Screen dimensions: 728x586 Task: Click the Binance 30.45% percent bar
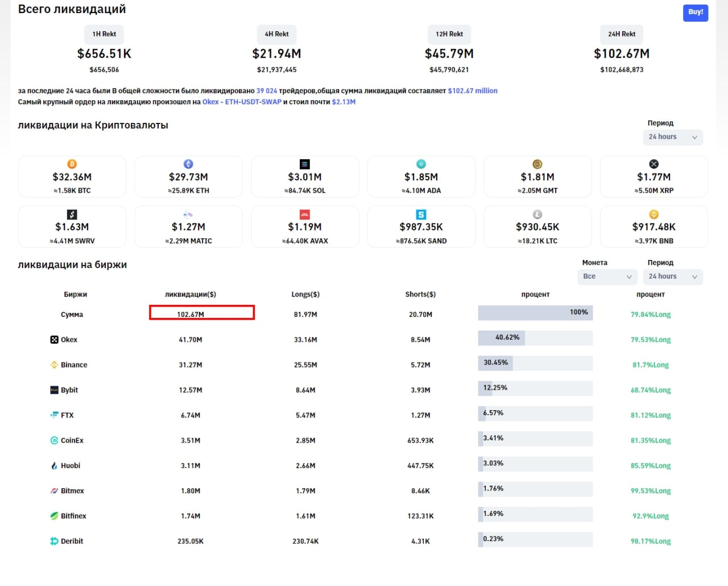[x=535, y=363]
